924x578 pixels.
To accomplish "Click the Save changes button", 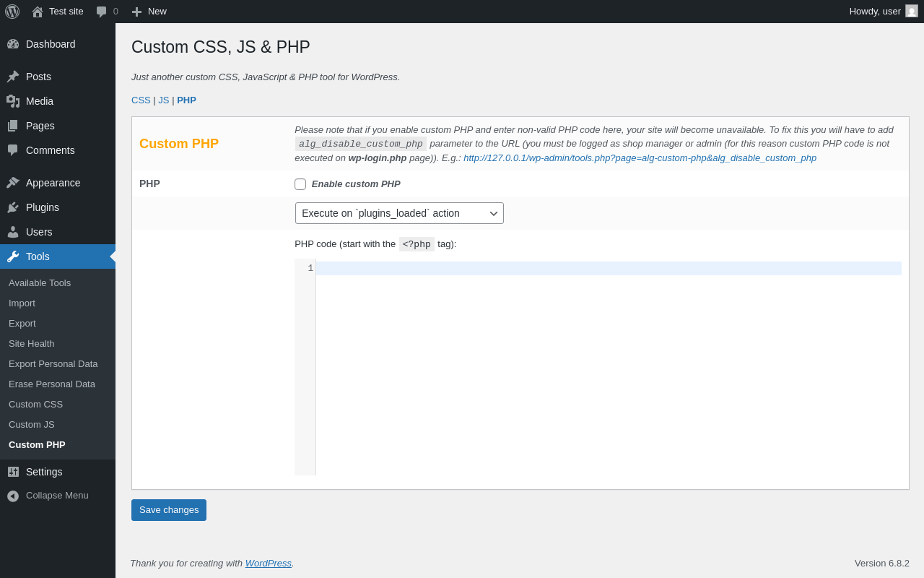I will click(x=169, y=510).
